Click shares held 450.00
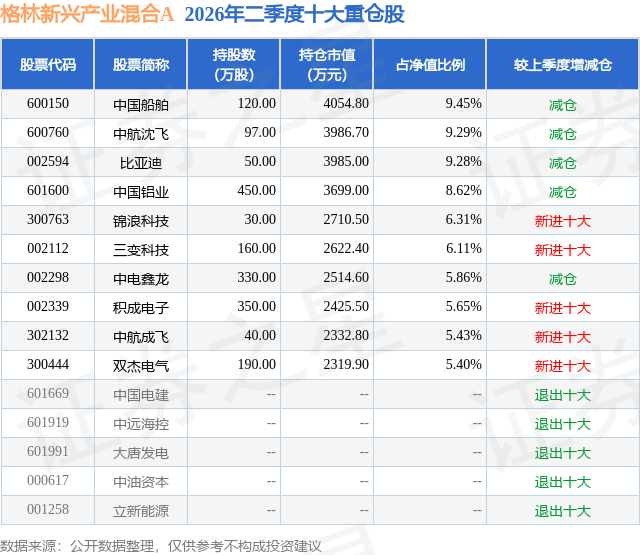 click(257, 191)
